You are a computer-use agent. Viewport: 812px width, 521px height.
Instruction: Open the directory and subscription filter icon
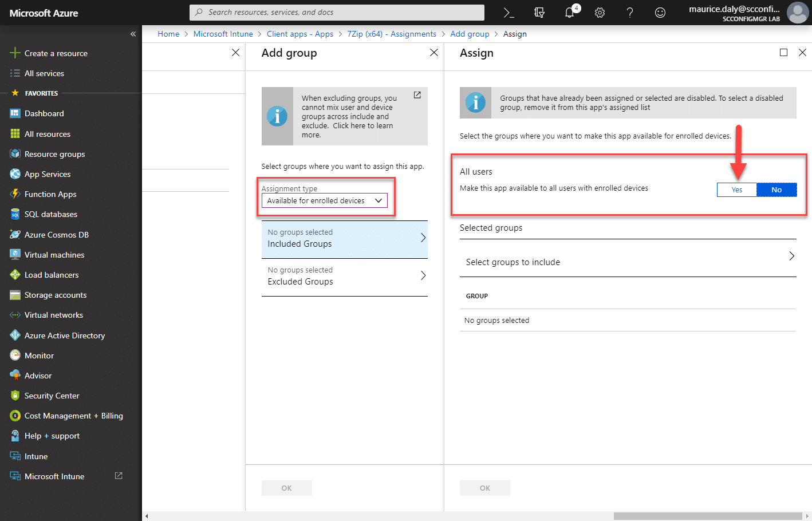coord(539,13)
